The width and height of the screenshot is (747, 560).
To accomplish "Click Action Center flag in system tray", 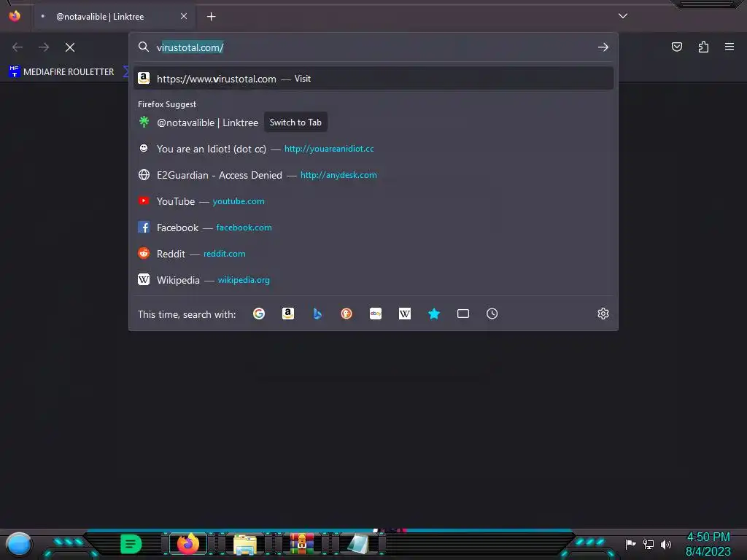I will (631, 544).
